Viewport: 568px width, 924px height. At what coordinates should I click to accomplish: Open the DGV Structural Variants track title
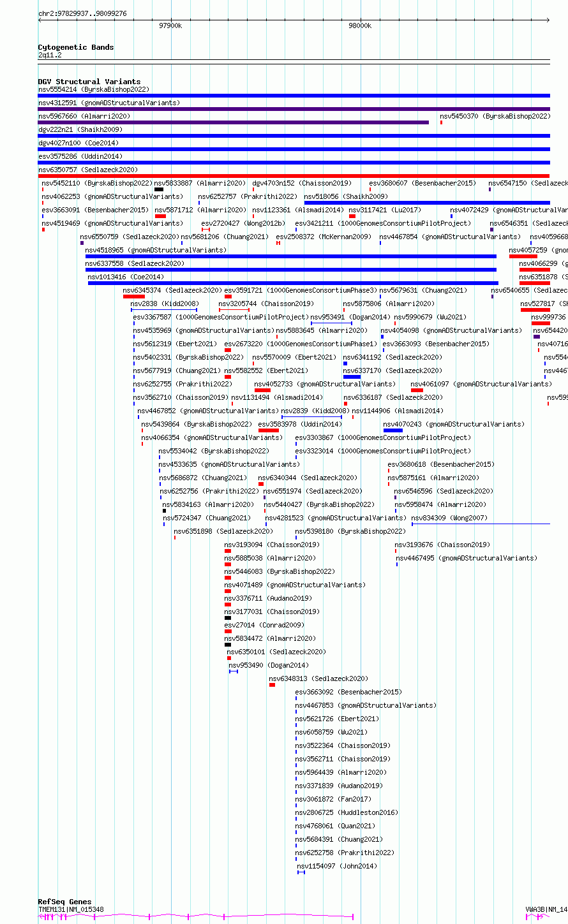click(x=89, y=82)
